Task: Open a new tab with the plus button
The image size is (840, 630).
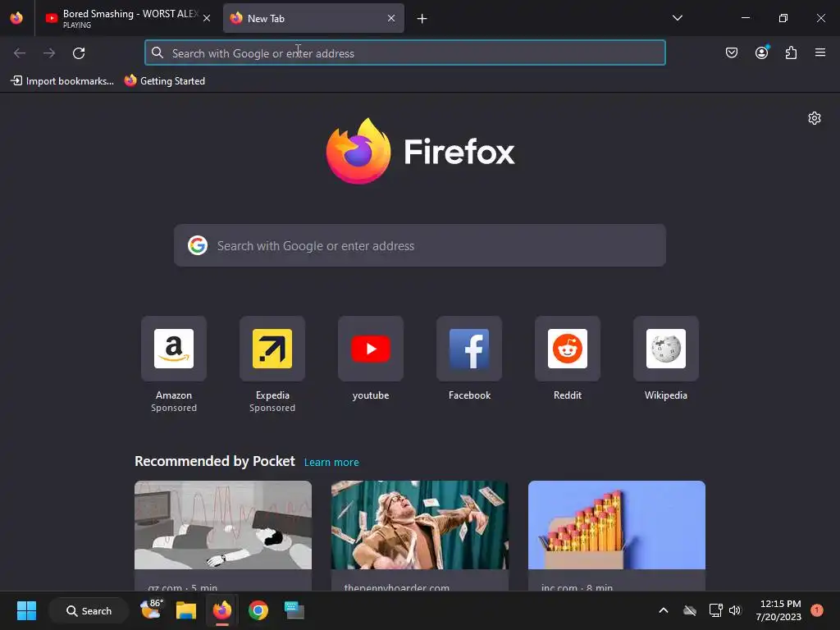Action: pyautogui.click(x=422, y=19)
